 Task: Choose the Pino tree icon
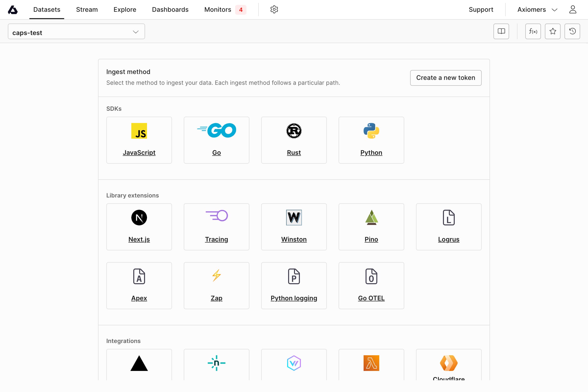pyautogui.click(x=371, y=218)
